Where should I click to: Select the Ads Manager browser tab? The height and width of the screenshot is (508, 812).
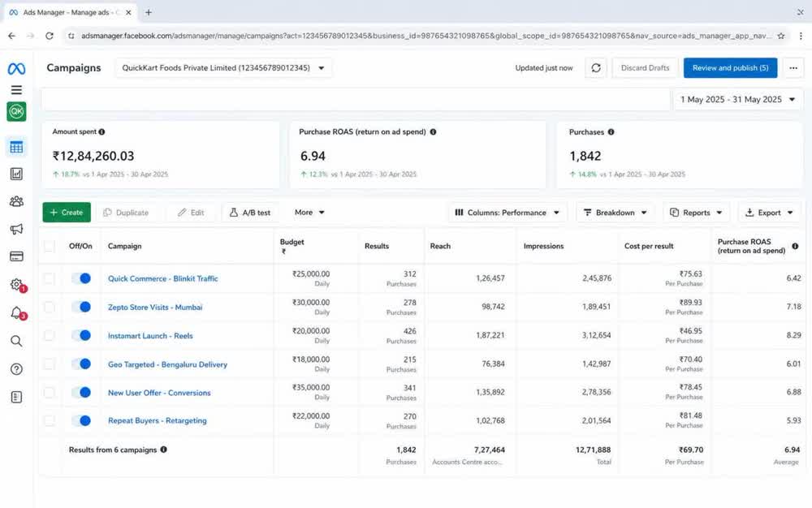[x=71, y=12]
